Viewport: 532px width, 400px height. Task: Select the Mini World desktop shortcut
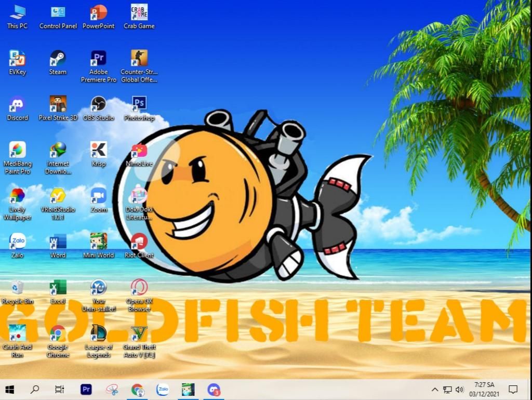pos(98,246)
